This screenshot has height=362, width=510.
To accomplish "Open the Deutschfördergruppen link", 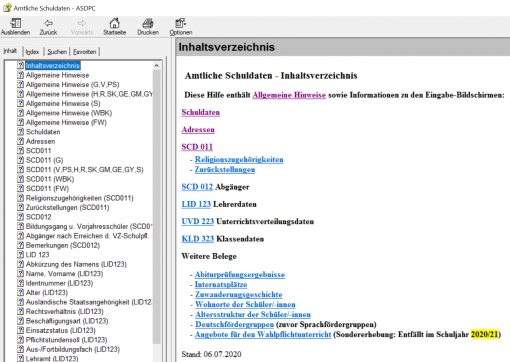I will tap(234, 324).
